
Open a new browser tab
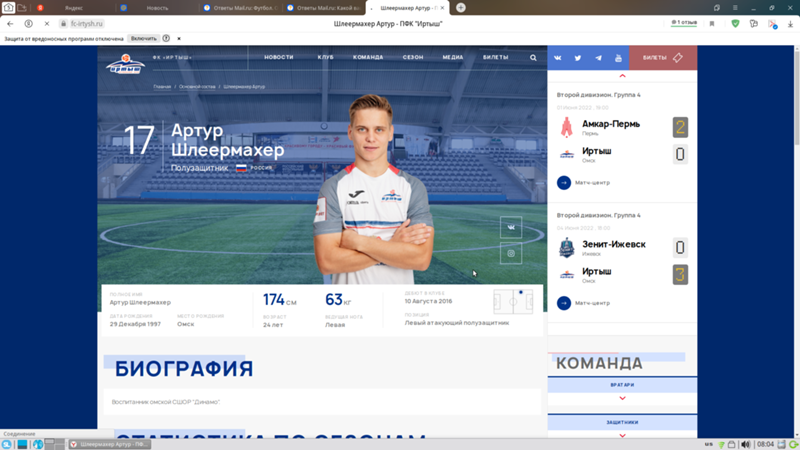click(461, 8)
